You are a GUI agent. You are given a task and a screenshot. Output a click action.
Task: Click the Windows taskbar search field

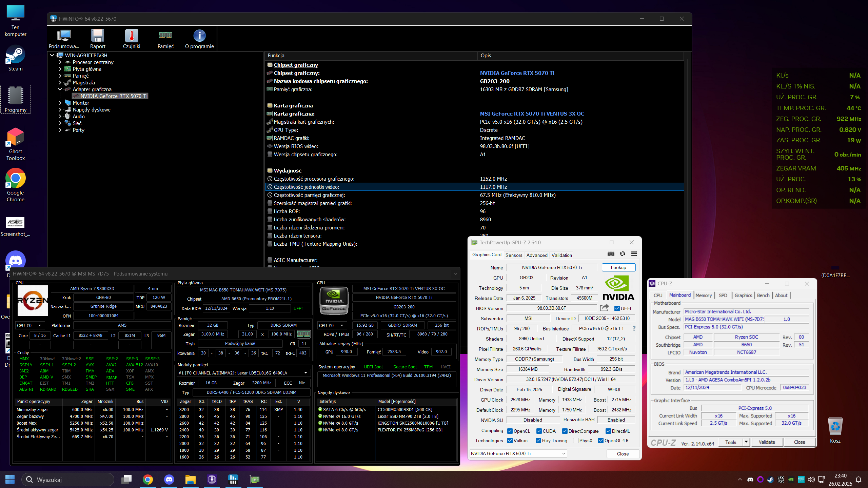[x=68, y=480]
